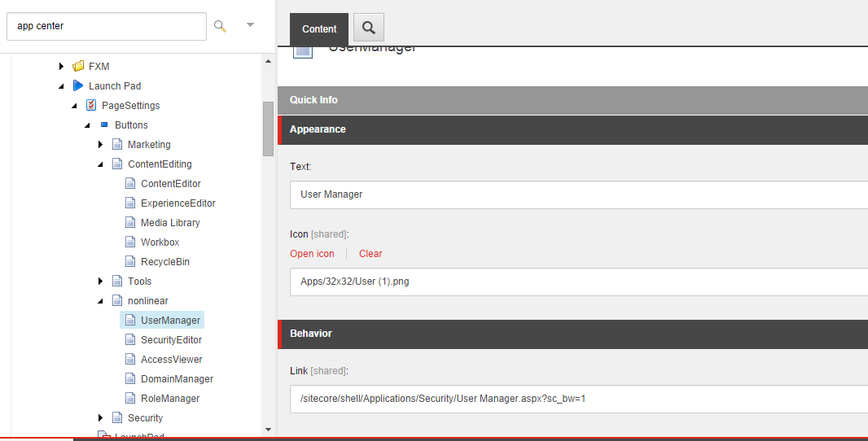
Task: Click the content tree scrollbar thumb
Action: pyautogui.click(x=268, y=129)
